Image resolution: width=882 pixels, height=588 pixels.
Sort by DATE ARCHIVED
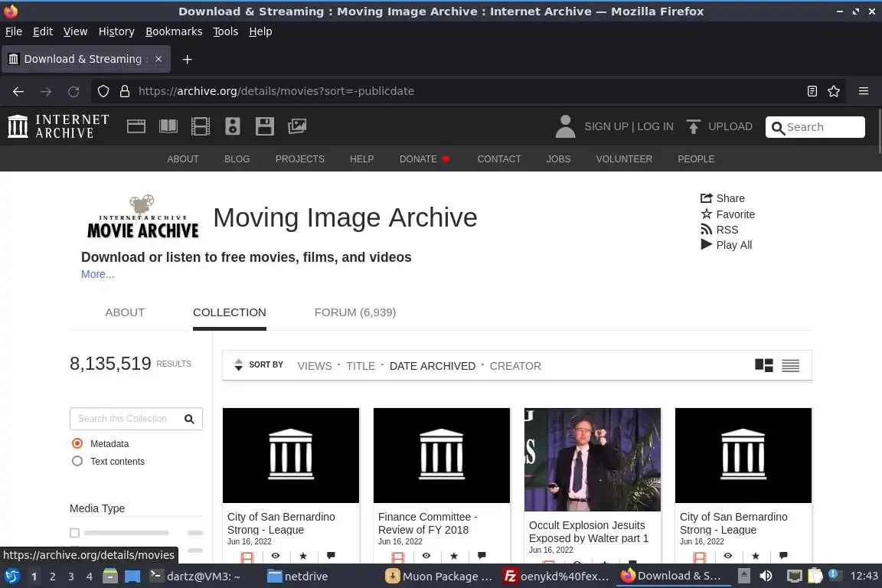pyautogui.click(x=433, y=366)
